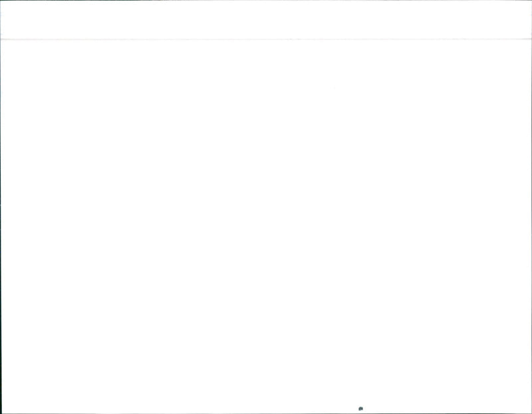Click the blank header band at top
Screen dimensions: 532x414
(266, 20)
